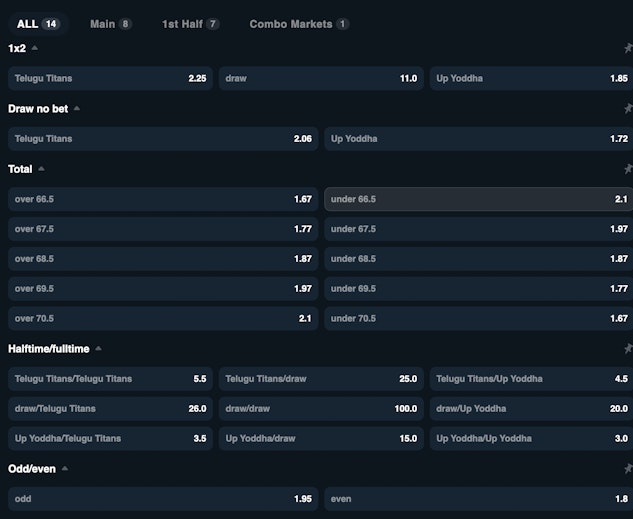This screenshot has height=519, width=633.
Task: Open the Combo Markets tab
Action: click(298, 23)
